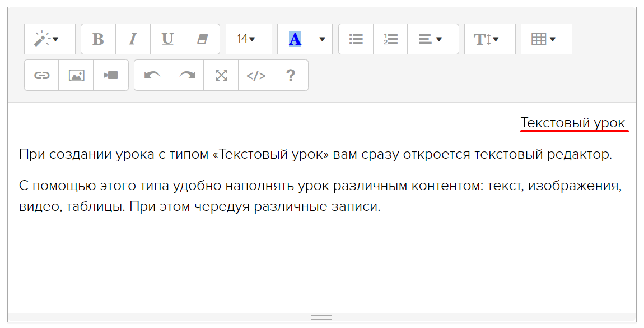Screen dimensions: 644x328
Task: Expand the color palette arrow
Action: tap(322, 39)
